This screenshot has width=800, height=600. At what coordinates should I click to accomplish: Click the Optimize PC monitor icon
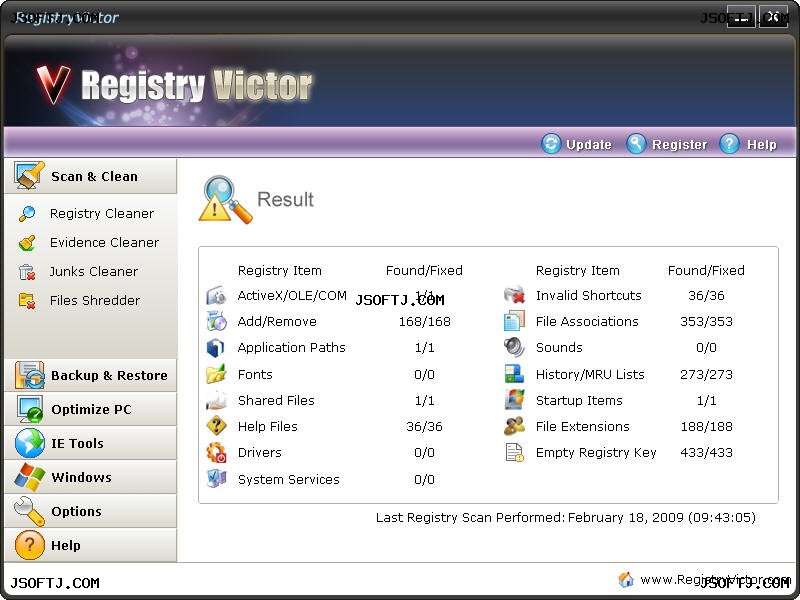(x=30, y=409)
